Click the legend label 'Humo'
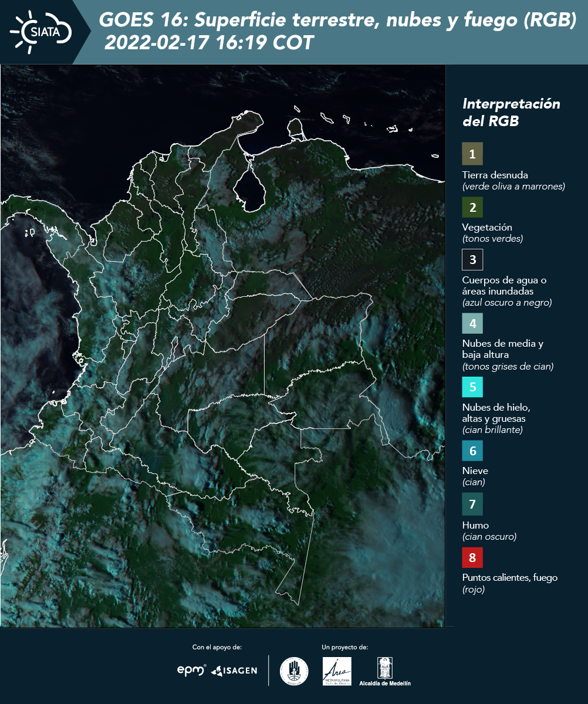 click(475, 525)
